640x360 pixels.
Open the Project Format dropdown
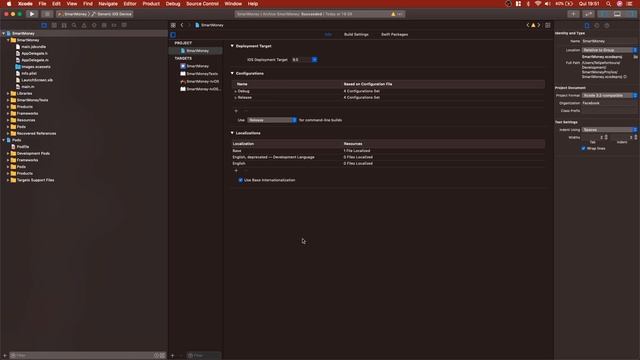[x=609, y=96]
